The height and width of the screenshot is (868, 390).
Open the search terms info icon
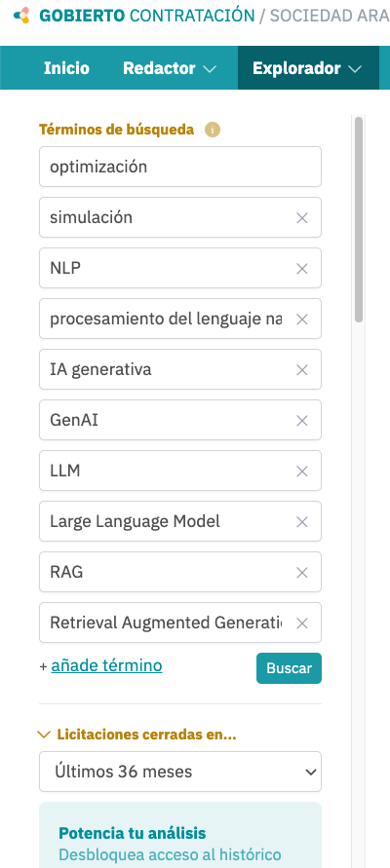pyautogui.click(x=213, y=130)
